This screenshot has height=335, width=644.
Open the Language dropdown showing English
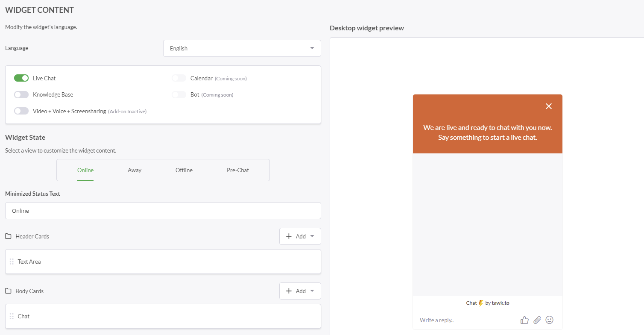point(242,48)
